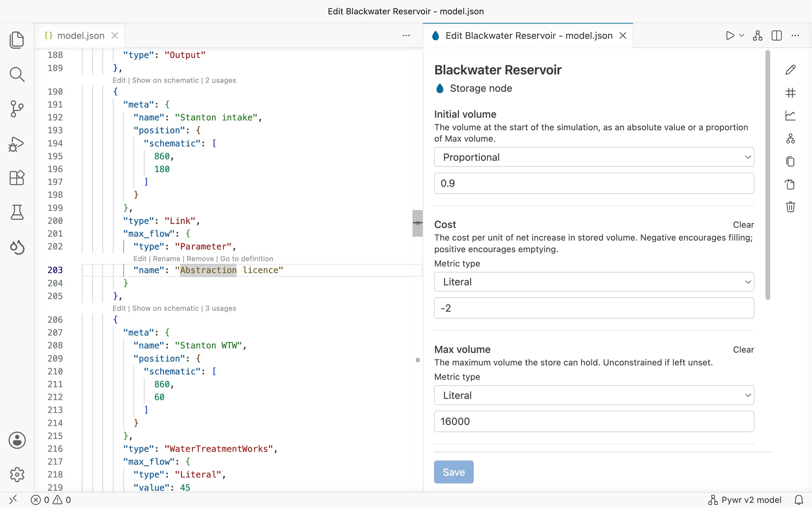Click Pywr v2 model language indicator
The image size is (812, 508).
[745, 500]
